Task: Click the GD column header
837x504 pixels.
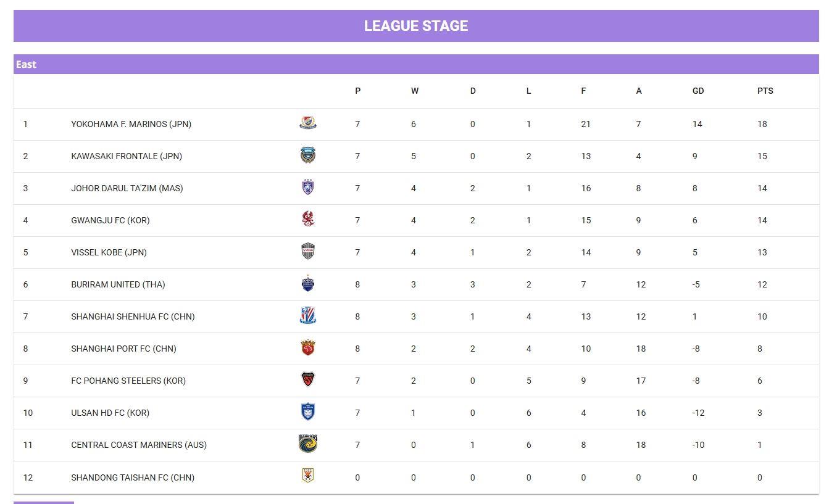Action: [697, 91]
